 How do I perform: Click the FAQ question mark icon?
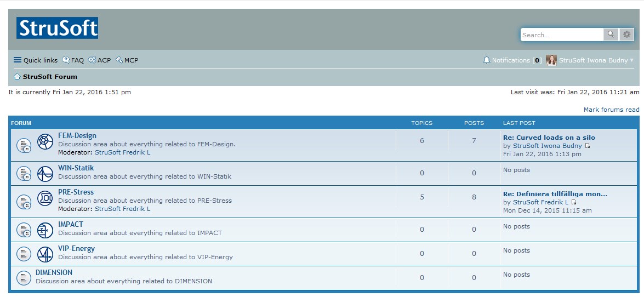[x=66, y=60]
